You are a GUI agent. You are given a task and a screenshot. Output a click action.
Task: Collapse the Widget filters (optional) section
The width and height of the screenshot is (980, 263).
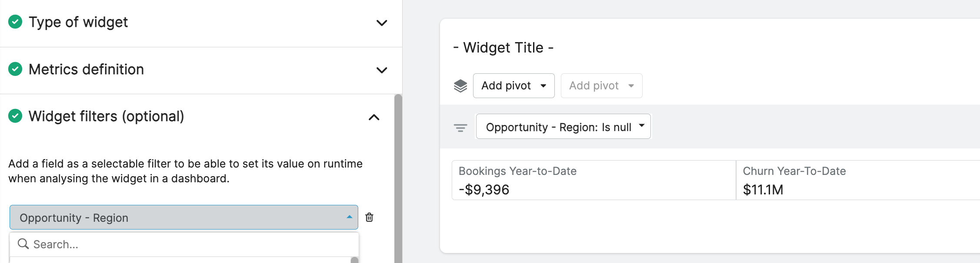tap(374, 117)
